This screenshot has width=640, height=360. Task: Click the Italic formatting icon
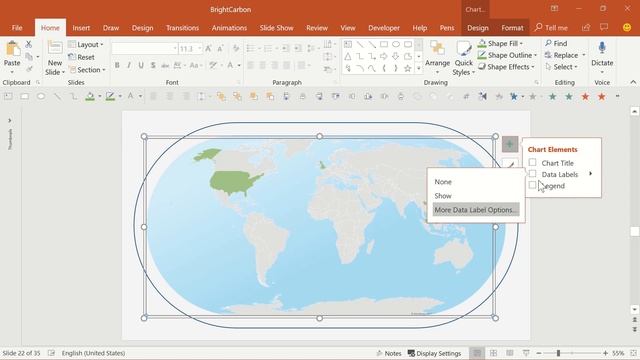tap(129, 65)
